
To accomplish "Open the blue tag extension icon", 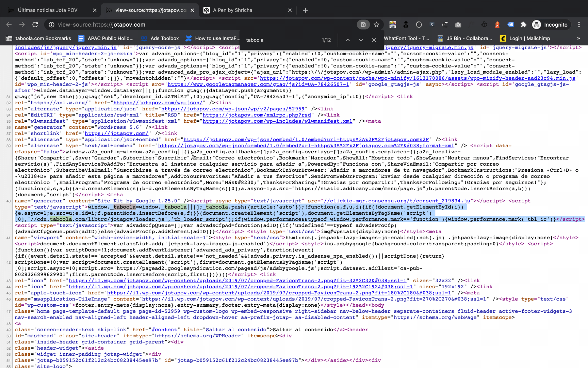I will point(510,25).
